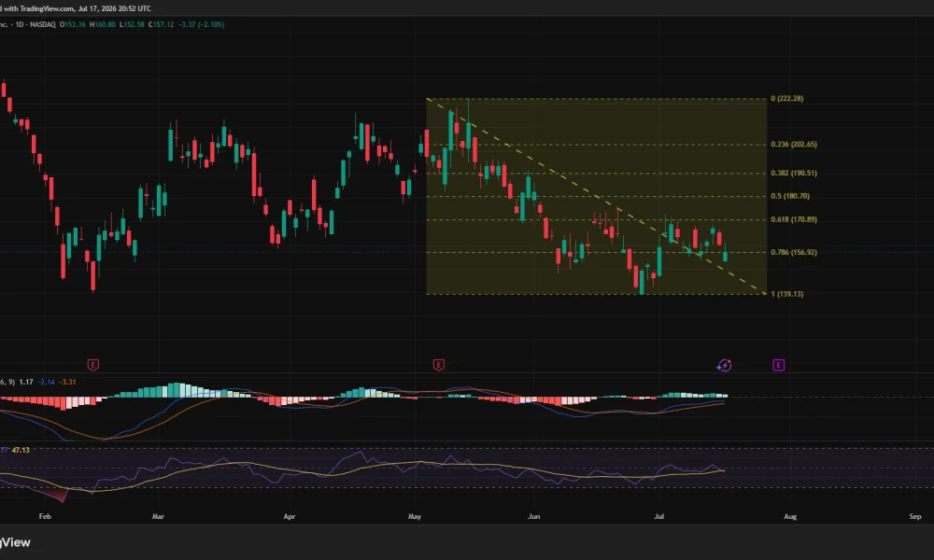This screenshot has height=560, width=934.
Task: Click the red earnings marker near May
Action: tap(438, 365)
